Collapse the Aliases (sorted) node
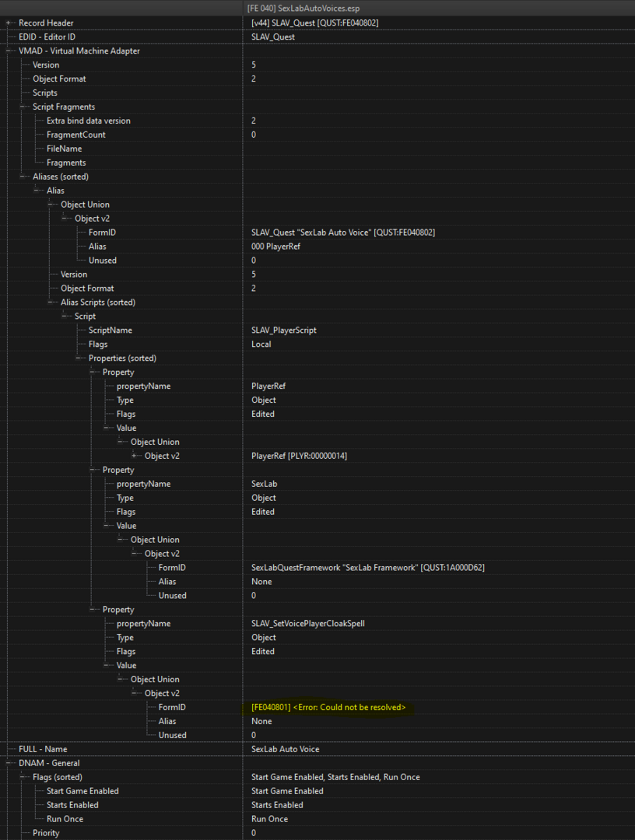The height and width of the screenshot is (840, 635). (x=23, y=177)
